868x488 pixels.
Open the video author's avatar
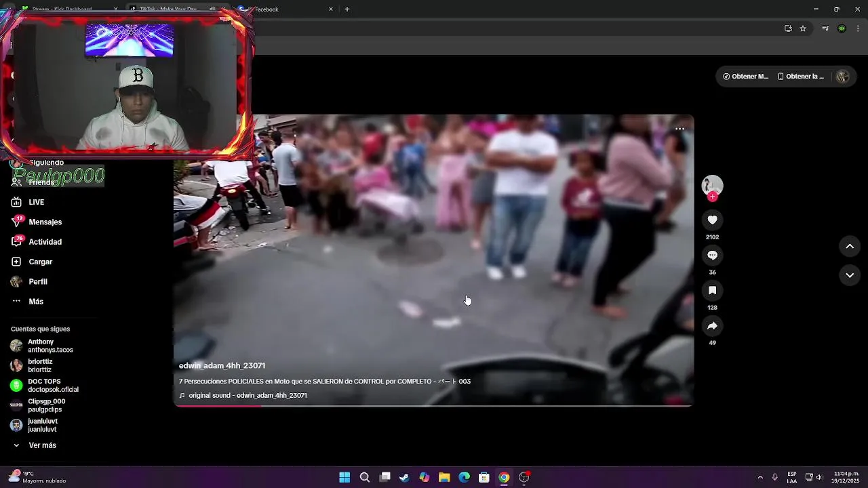coord(712,185)
